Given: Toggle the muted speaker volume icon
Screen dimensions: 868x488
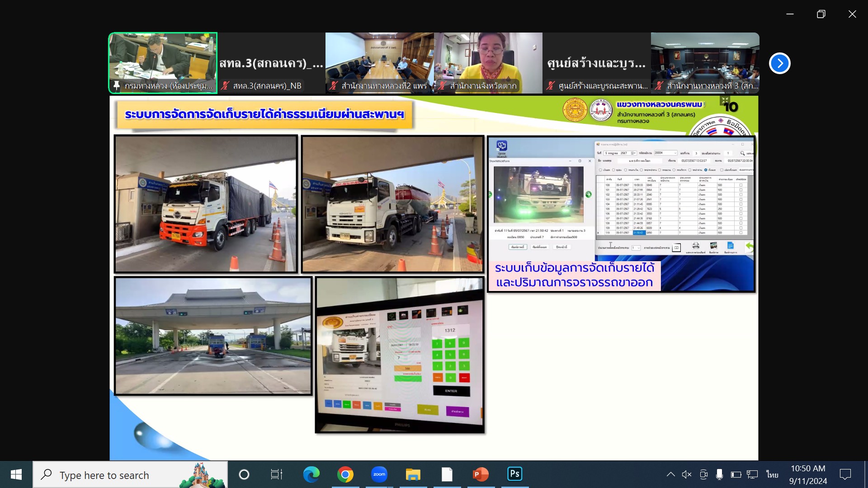Looking at the screenshot, I should point(687,474).
